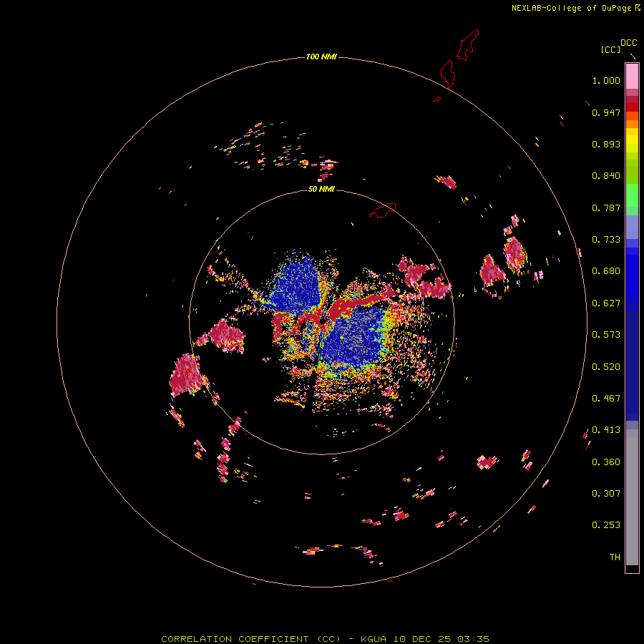
Task: Pick the lavender swatch between 0.787 and 0.733
Action: pyautogui.click(x=632, y=227)
